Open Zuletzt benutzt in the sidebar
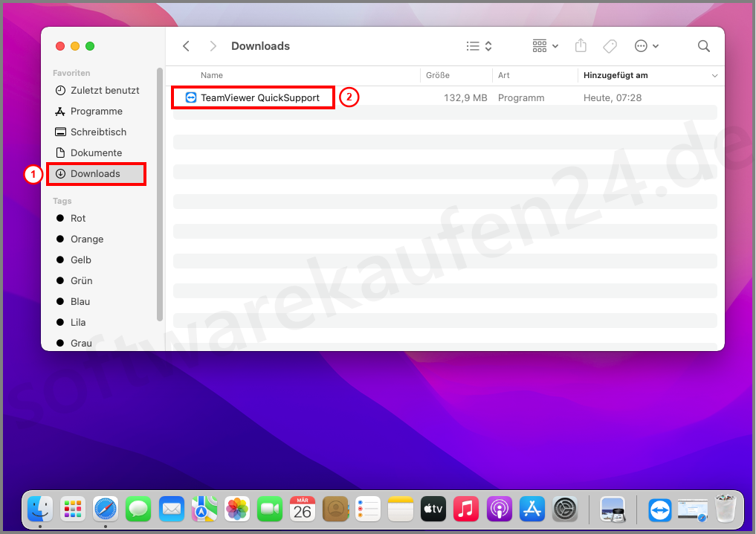756x534 pixels. tap(97, 90)
